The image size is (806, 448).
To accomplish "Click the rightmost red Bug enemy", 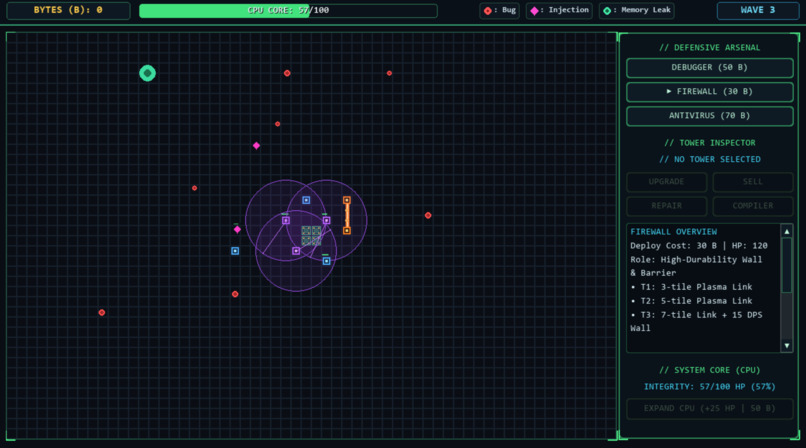I will tap(428, 216).
